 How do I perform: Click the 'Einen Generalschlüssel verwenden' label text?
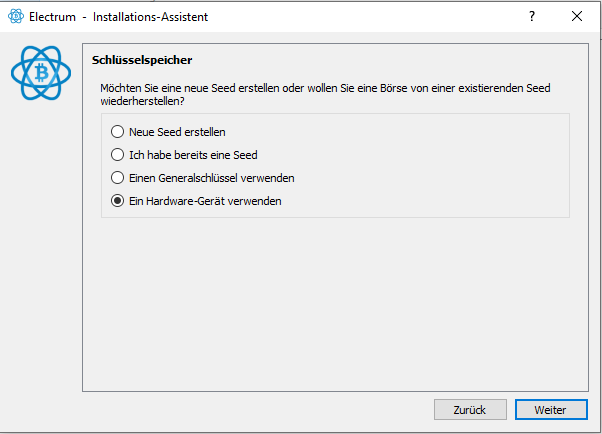(x=212, y=178)
